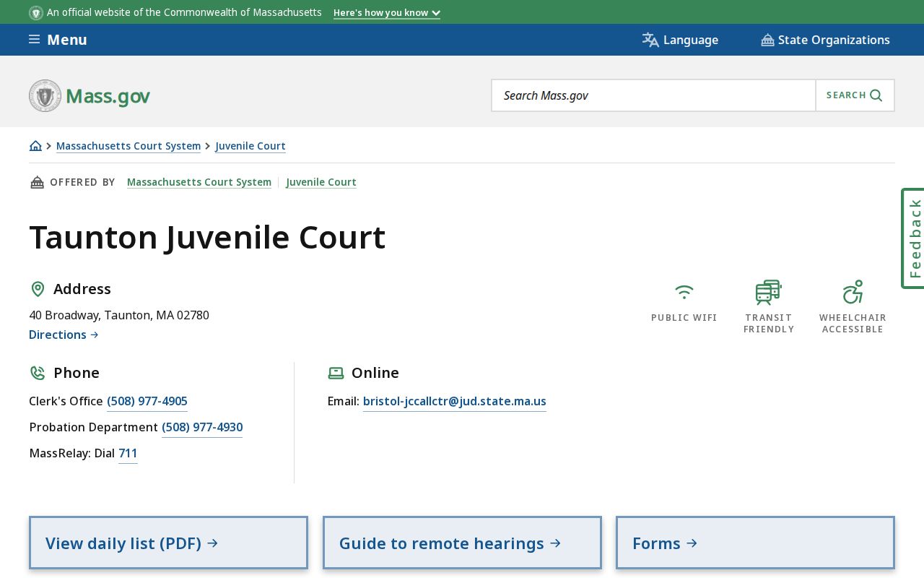This screenshot has height=578, width=924.
Task: Open Massachusetts Court System under Offered By
Action: (x=199, y=182)
